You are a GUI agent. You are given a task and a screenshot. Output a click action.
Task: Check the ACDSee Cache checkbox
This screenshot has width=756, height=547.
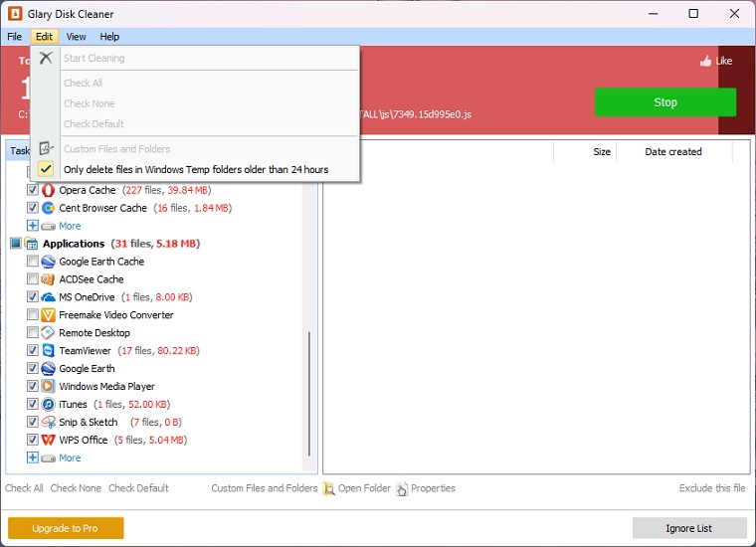[x=32, y=279]
